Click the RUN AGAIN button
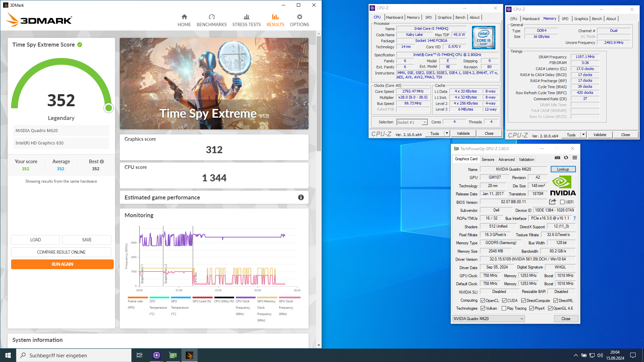 click(x=62, y=264)
